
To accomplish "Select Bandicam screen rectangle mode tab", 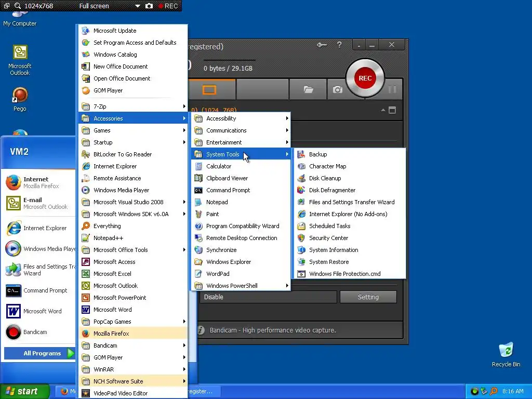I will (209, 89).
